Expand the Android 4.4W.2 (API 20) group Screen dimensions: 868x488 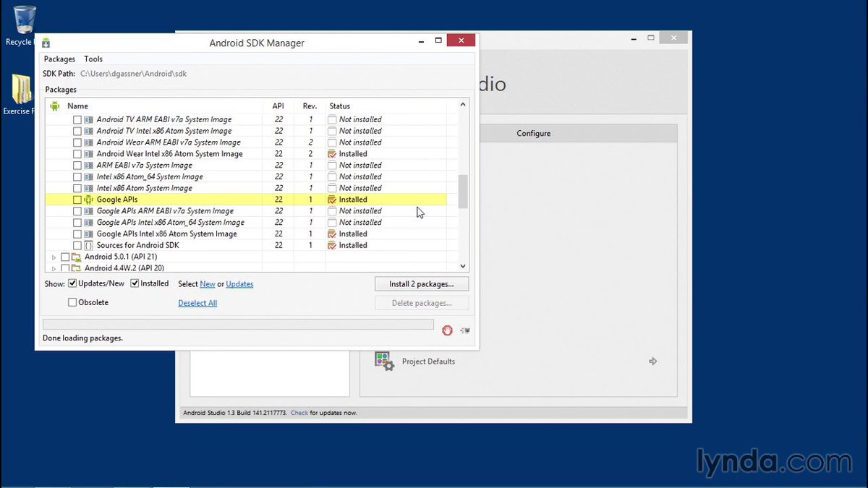(54, 268)
